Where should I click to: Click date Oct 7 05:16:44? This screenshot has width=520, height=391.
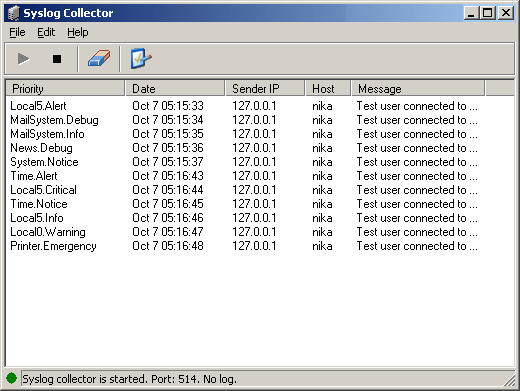[x=168, y=190]
